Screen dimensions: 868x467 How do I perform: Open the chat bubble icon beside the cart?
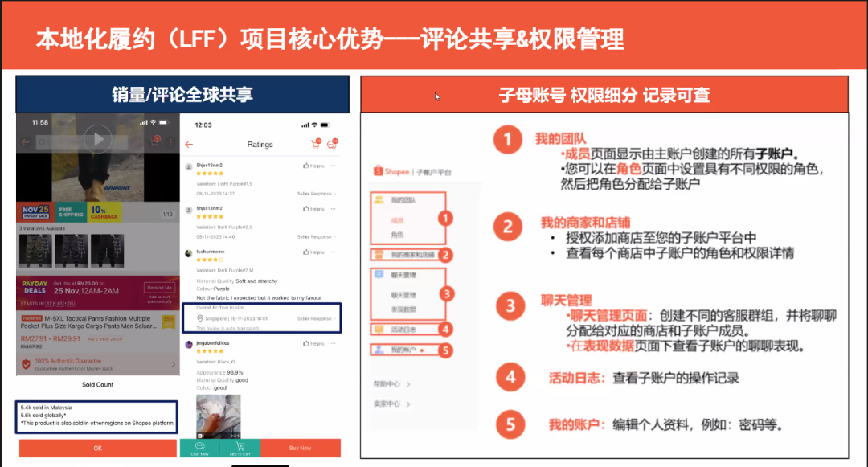click(332, 145)
